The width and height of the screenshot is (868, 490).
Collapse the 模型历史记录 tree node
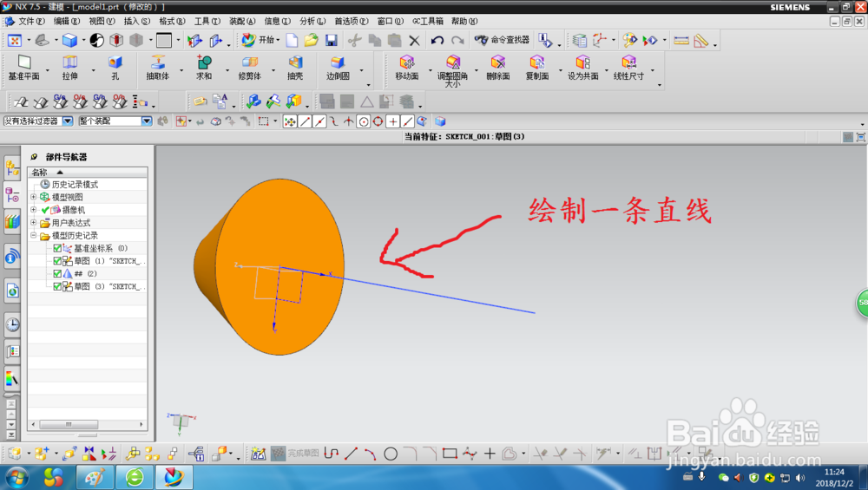[33, 235]
